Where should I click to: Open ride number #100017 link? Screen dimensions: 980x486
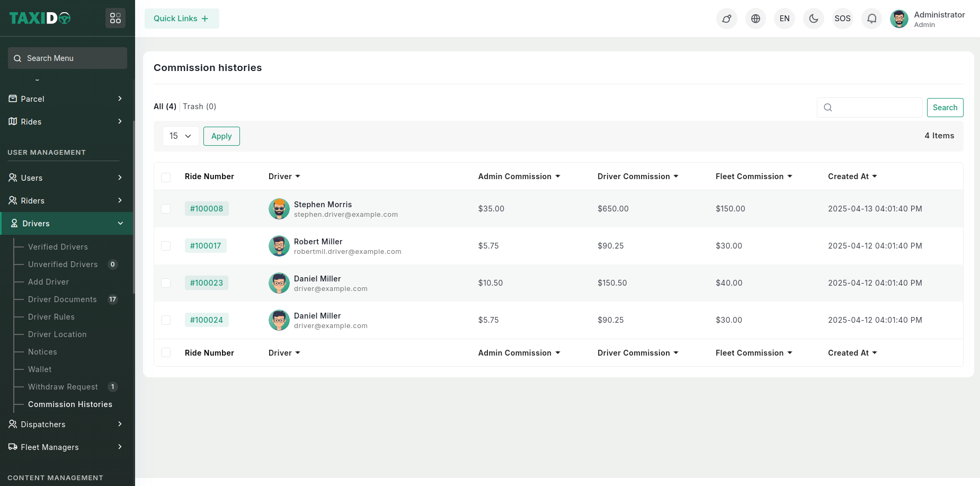tap(206, 246)
